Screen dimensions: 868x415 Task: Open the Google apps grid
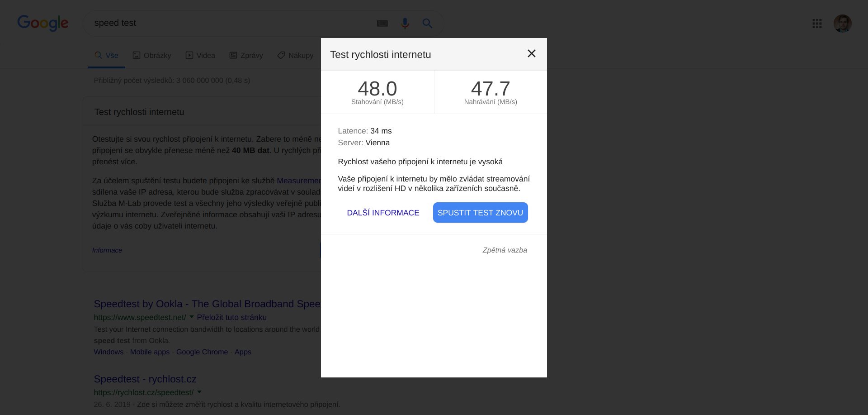(817, 24)
